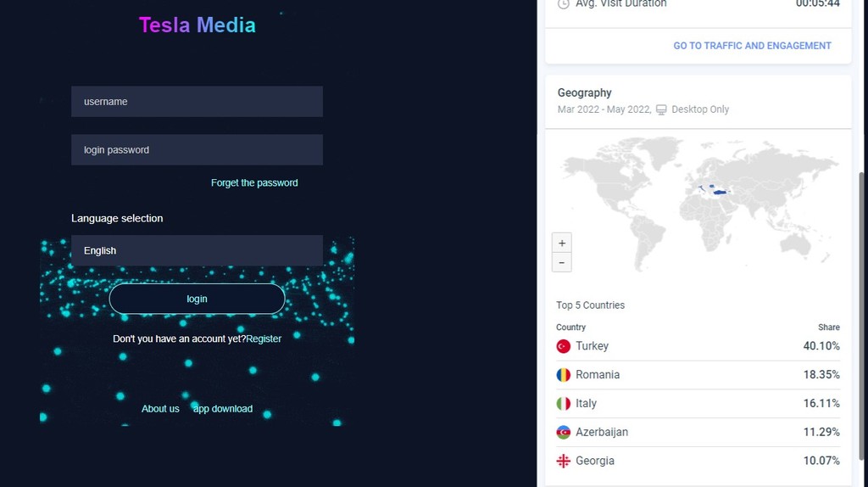Select the Romania country name
The width and height of the screenshot is (868, 487).
[598, 375]
